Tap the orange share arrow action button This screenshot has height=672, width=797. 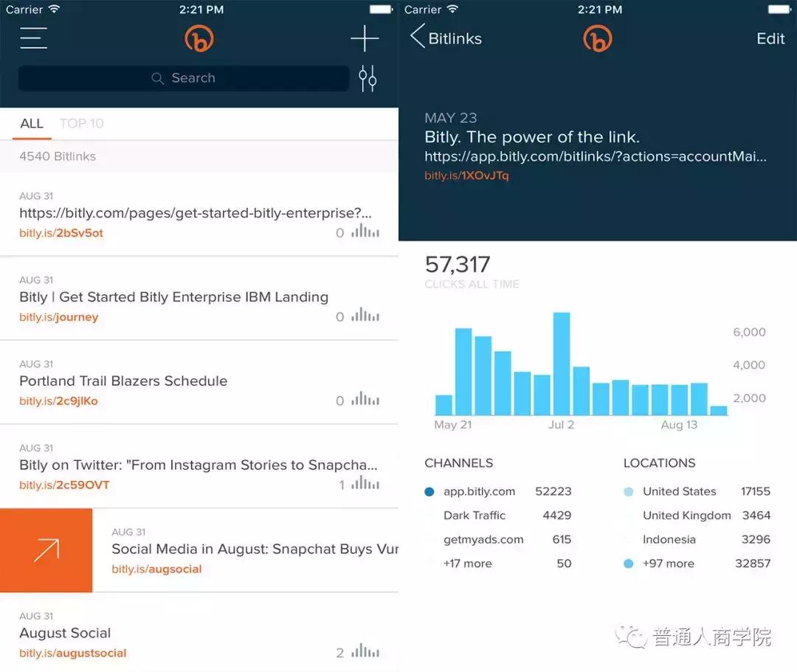point(46,550)
